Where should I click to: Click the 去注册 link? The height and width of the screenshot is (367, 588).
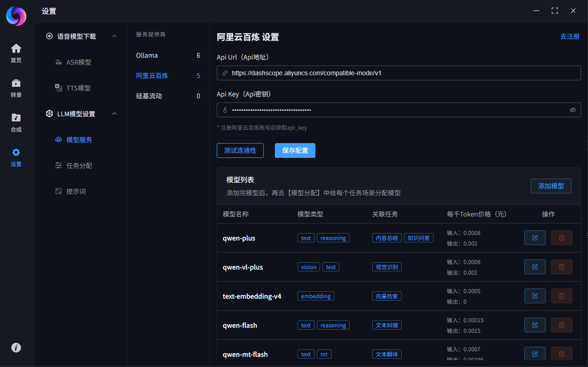click(x=570, y=36)
